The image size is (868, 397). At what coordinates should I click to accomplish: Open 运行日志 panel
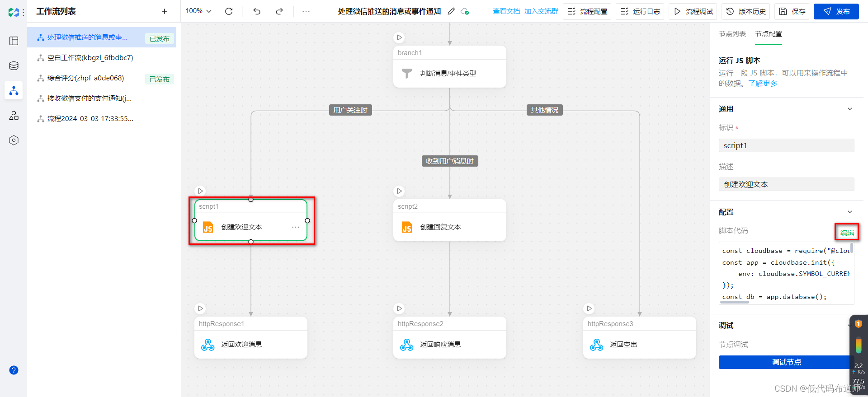[x=640, y=11]
